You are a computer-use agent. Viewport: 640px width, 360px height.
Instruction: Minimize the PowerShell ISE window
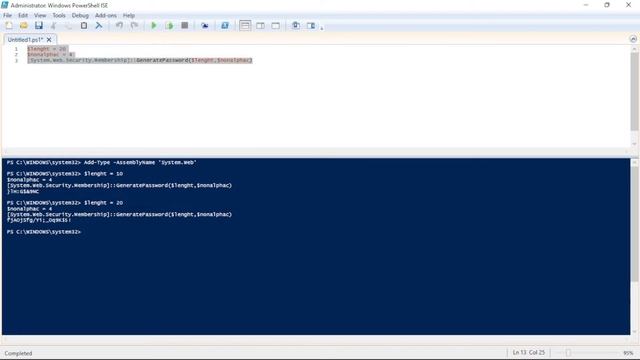586,5
